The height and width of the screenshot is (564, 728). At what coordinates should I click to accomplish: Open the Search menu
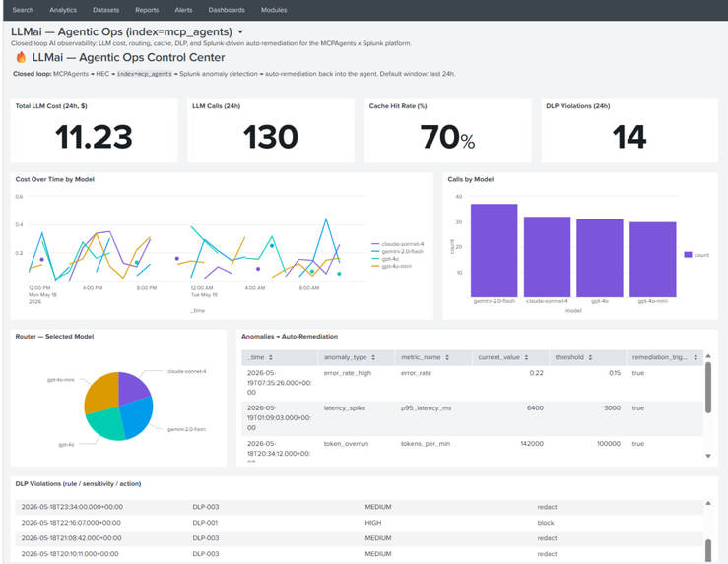23,10
